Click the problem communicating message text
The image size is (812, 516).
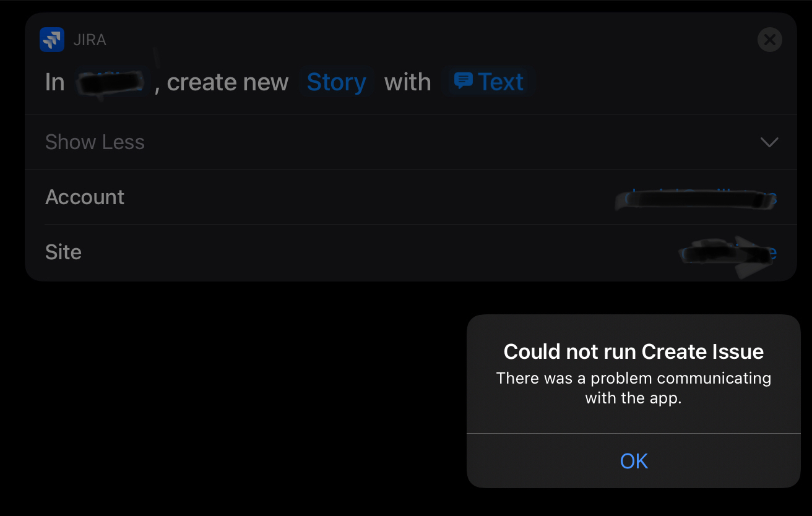[x=634, y=388]
